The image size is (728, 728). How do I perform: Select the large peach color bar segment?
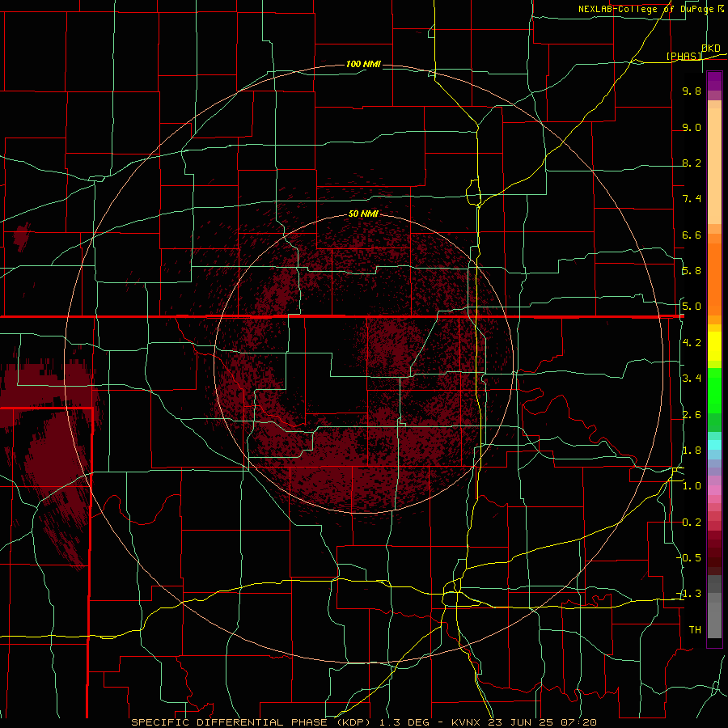(714, 166)
